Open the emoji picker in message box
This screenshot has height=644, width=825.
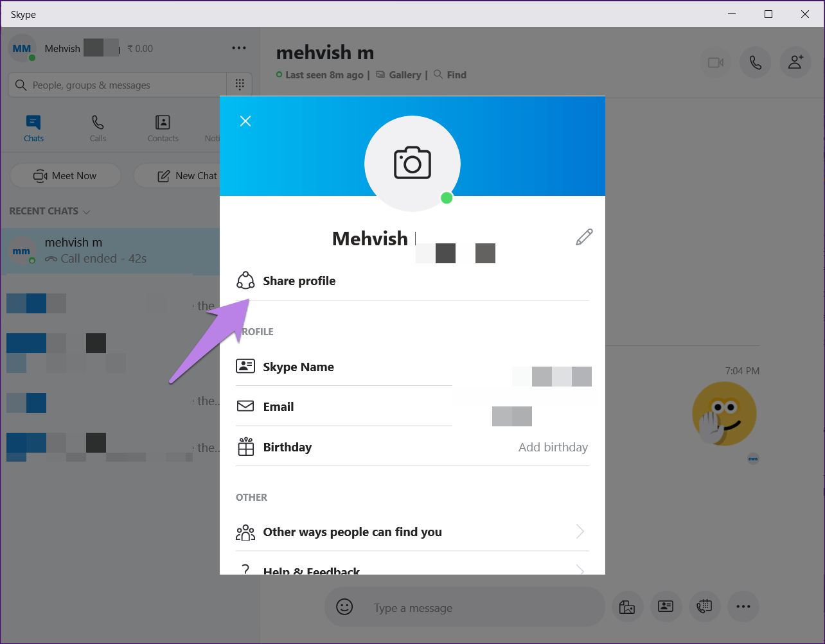[344, 607]
